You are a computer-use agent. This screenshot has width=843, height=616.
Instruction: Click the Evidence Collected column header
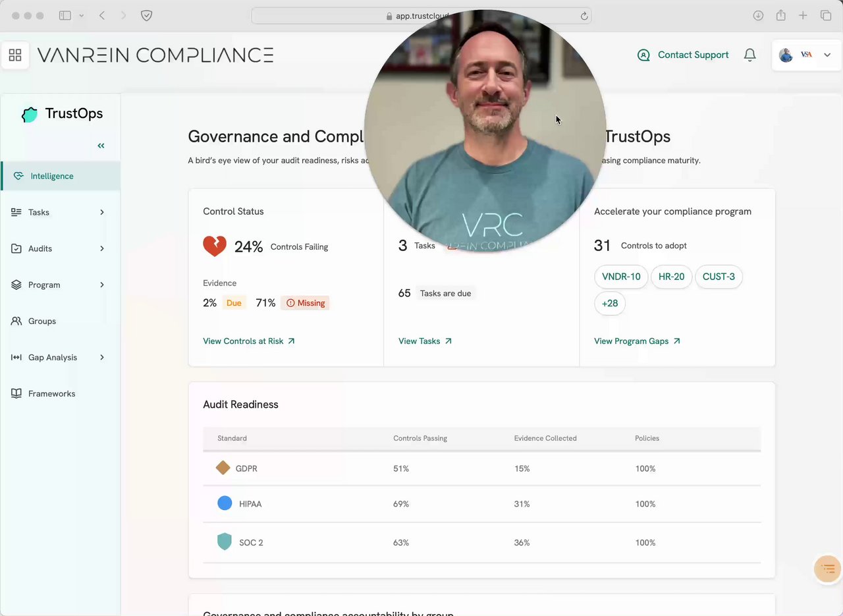(545, 438)
